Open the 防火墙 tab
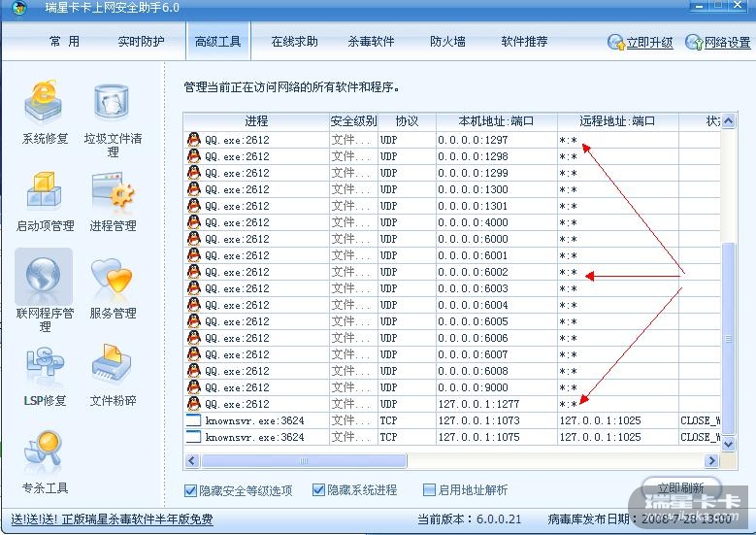The height and width of the screenshot is (535, 756). click(448, 42)
